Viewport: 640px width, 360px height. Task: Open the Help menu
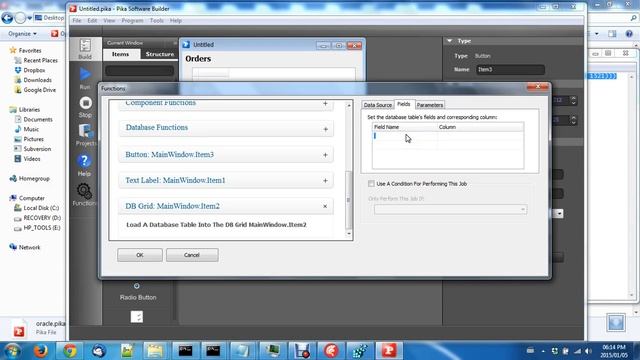(176, 20)
